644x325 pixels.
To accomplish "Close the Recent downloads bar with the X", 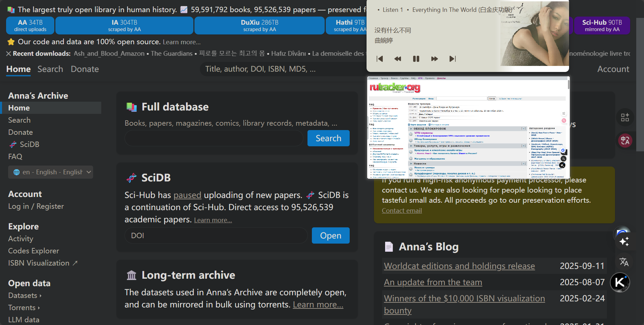I will tap(9, 54).
